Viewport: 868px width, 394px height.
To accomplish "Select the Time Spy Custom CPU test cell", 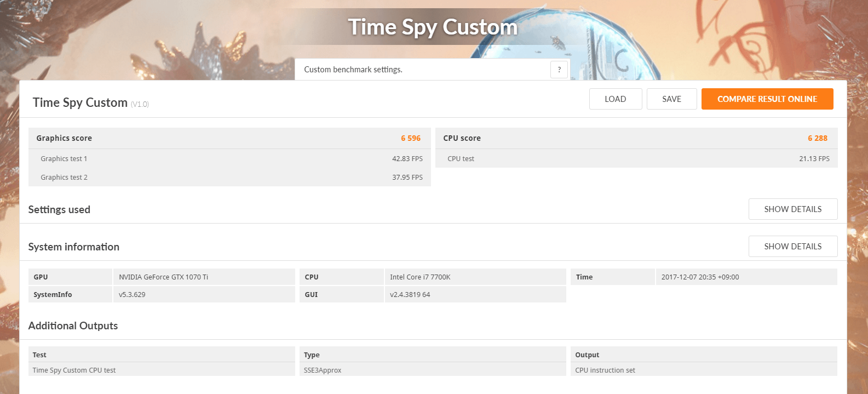I will 74,370.
